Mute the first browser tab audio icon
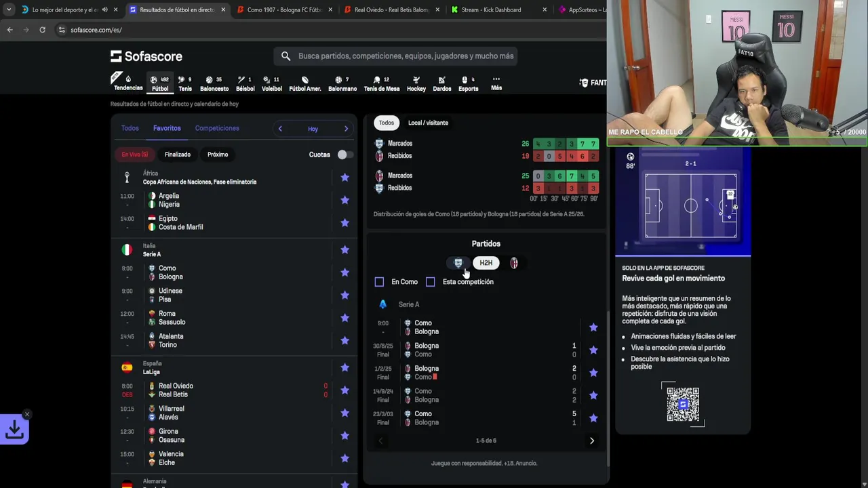This screenshot has height=488, width=868. click(x=104, y=9)
